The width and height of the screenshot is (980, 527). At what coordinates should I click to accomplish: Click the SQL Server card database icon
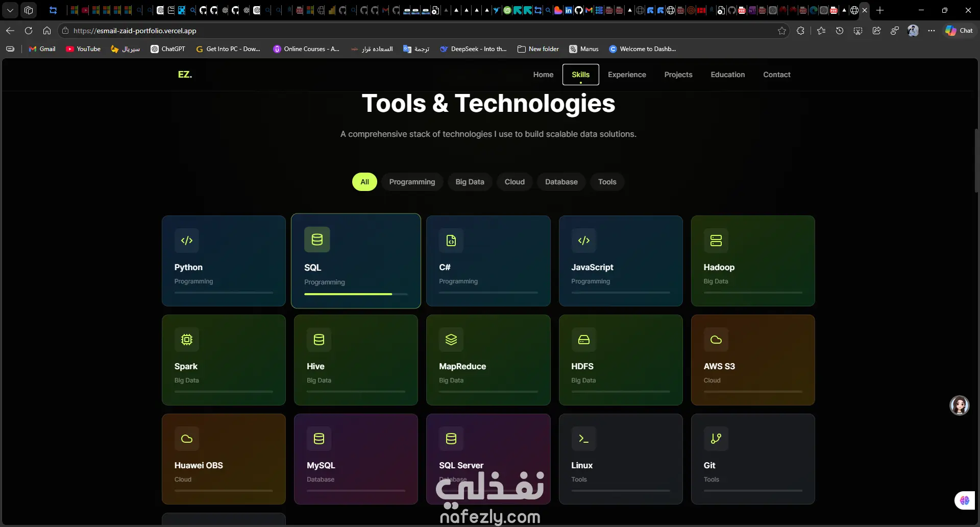(x=451, y=439)
